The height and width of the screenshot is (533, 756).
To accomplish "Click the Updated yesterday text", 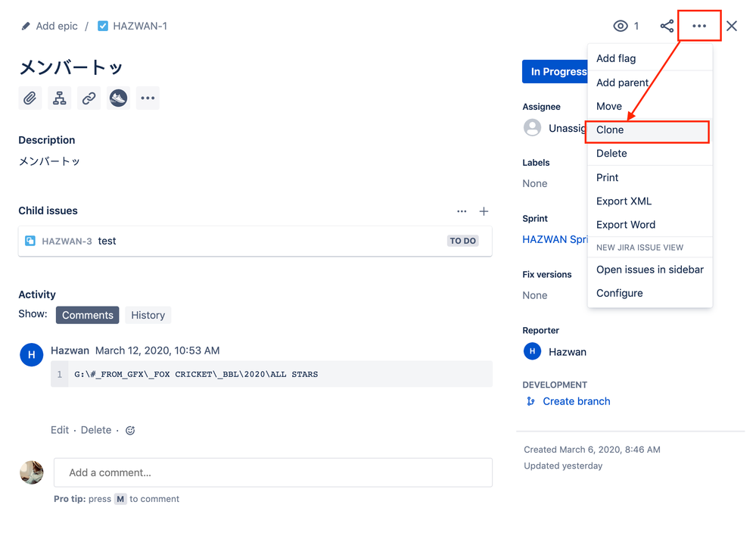I will (563, 466).
